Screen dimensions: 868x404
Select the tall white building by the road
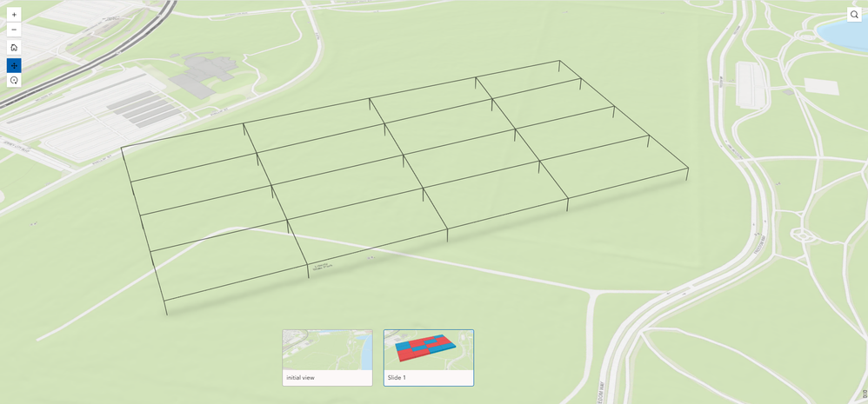(x=751, y=84)
